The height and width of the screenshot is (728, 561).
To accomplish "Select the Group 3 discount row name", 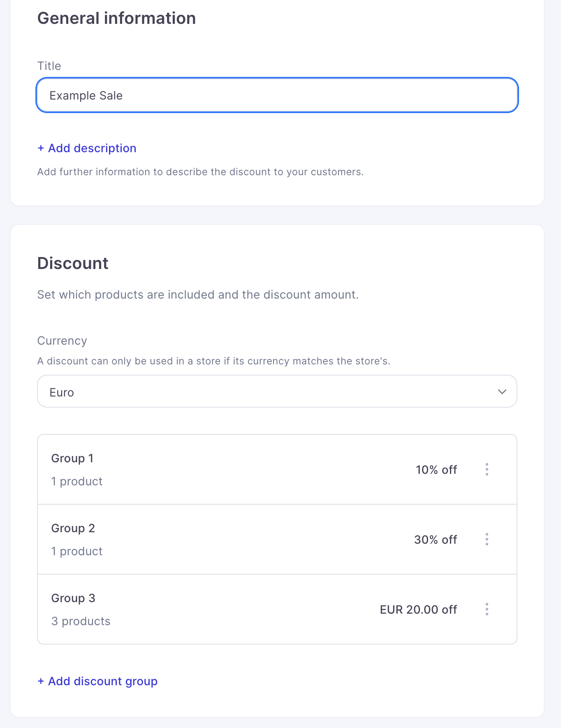I will 73,598.
